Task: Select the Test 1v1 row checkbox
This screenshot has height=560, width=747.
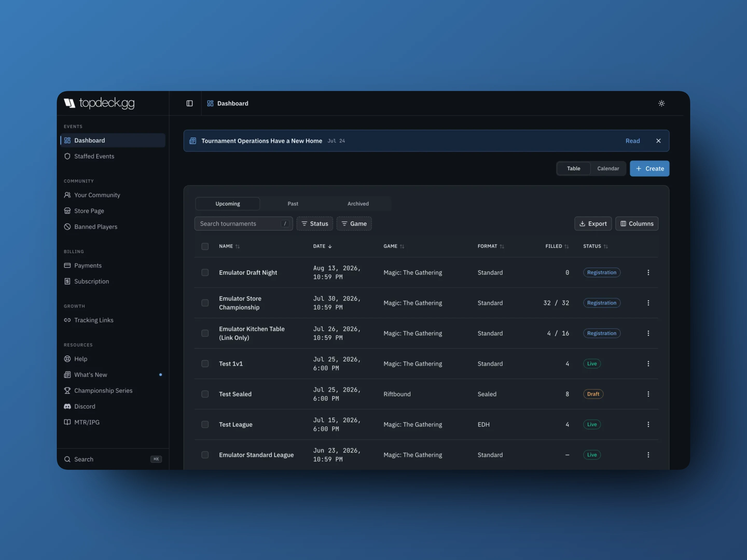Action: point(205,363)
